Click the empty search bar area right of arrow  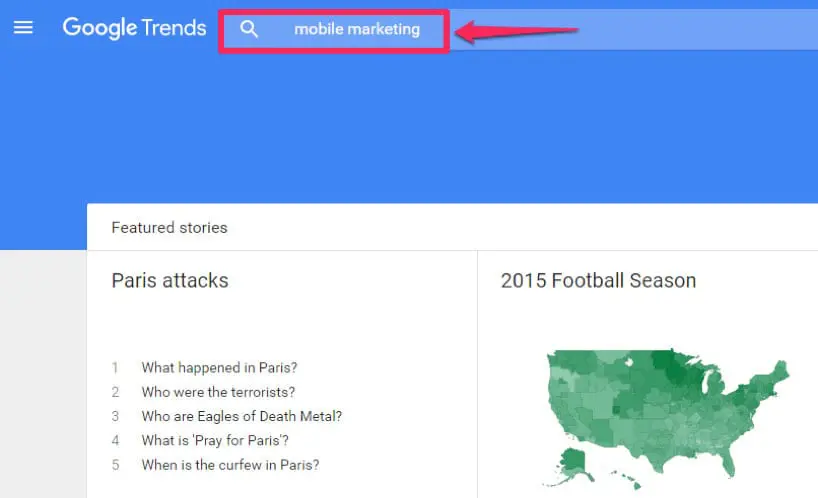[698, 29]
